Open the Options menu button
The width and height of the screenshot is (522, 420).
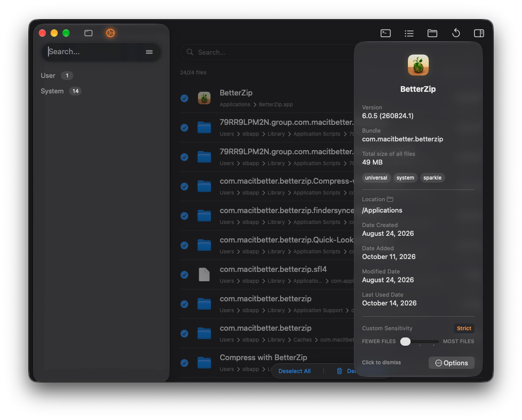[x=451, y=363]
